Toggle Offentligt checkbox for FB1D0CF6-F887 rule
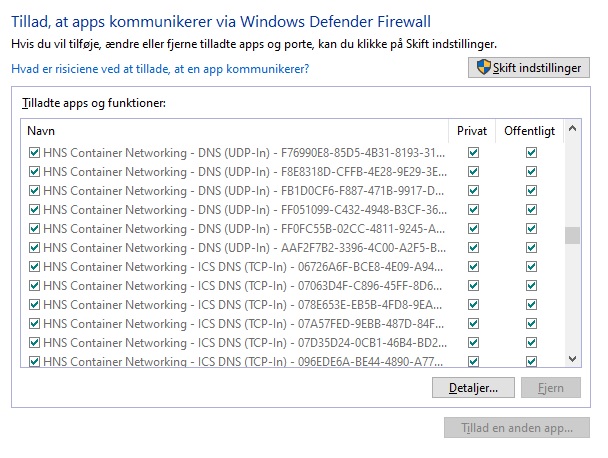Screen dimensions: 608x458 click(x=531, y=190)
